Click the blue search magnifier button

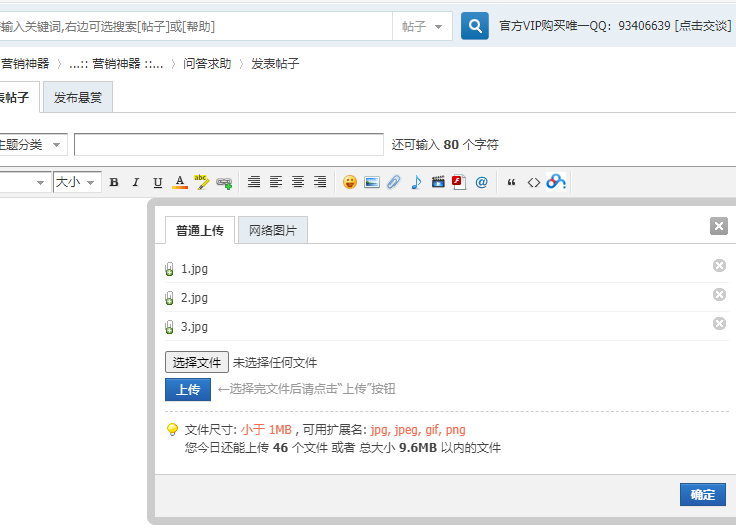(475, 26)
